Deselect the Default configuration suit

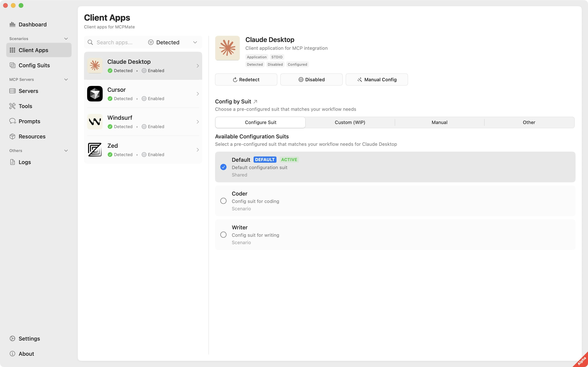click(223, 167)
